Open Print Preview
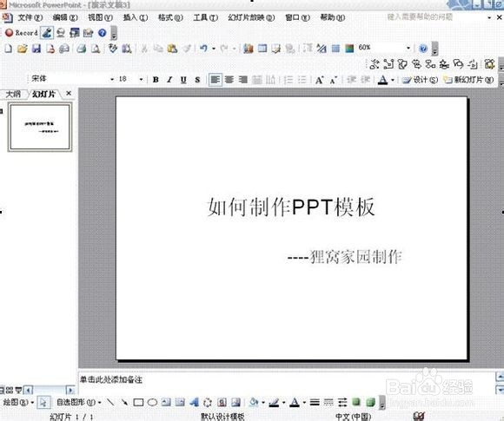The height and width of the screenshot is (421, 504). 96,49
